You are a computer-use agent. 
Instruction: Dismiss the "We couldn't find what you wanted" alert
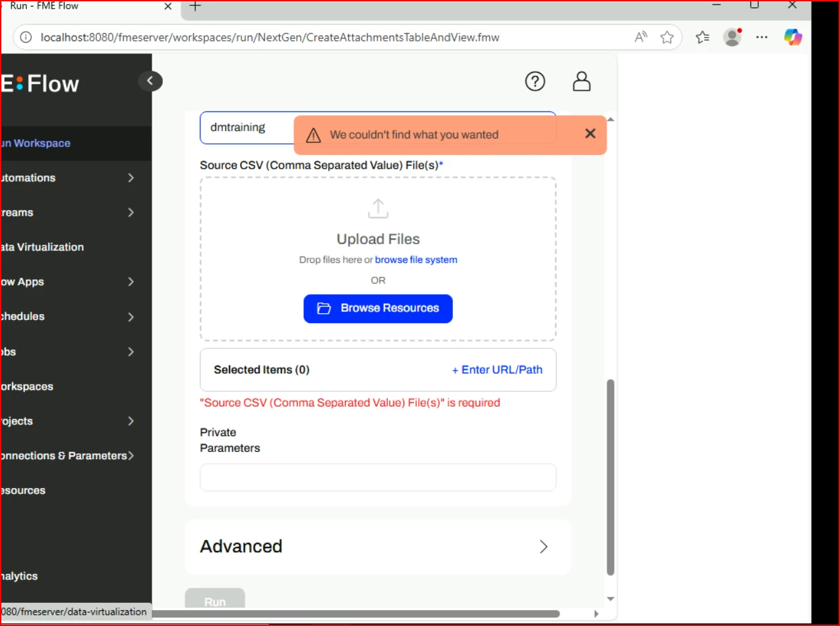[x=590, y=133]
